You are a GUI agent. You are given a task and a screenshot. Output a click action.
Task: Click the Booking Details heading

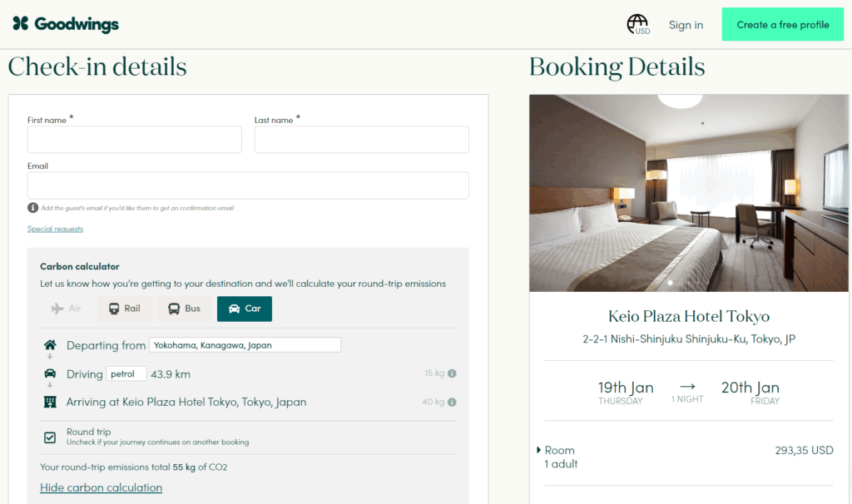point(617,67)
